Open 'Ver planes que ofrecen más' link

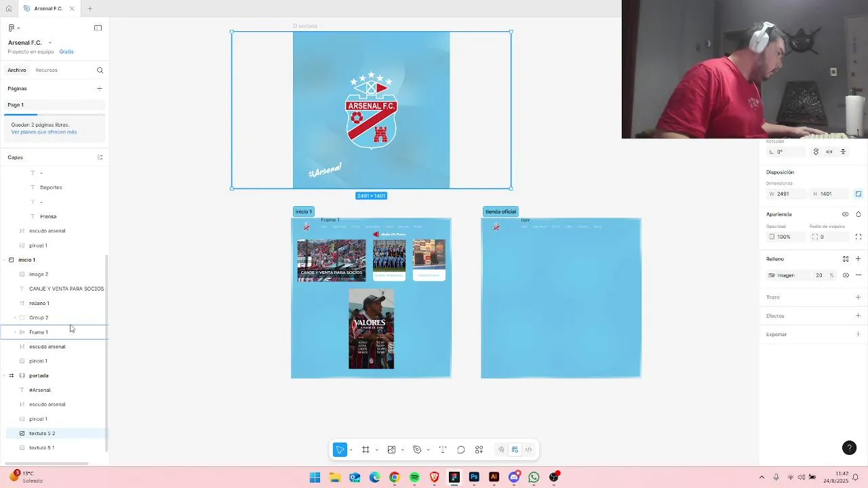tap(43, 132)
